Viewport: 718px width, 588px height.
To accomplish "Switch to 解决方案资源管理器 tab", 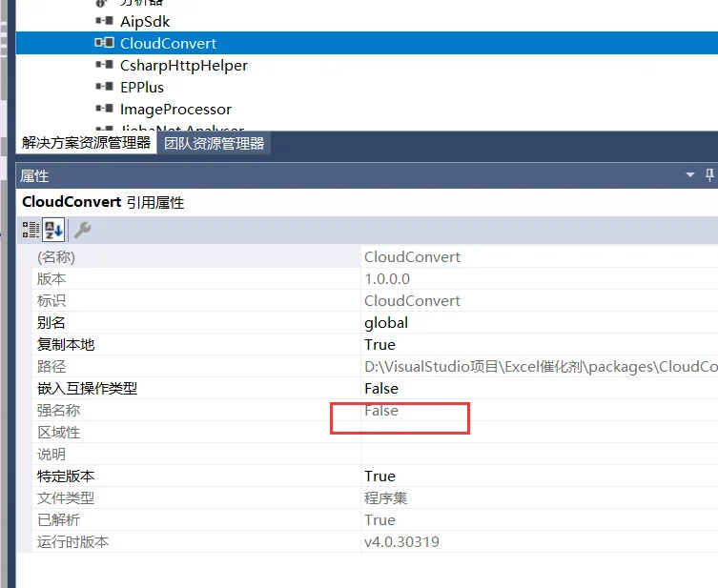I will point(86,143).
